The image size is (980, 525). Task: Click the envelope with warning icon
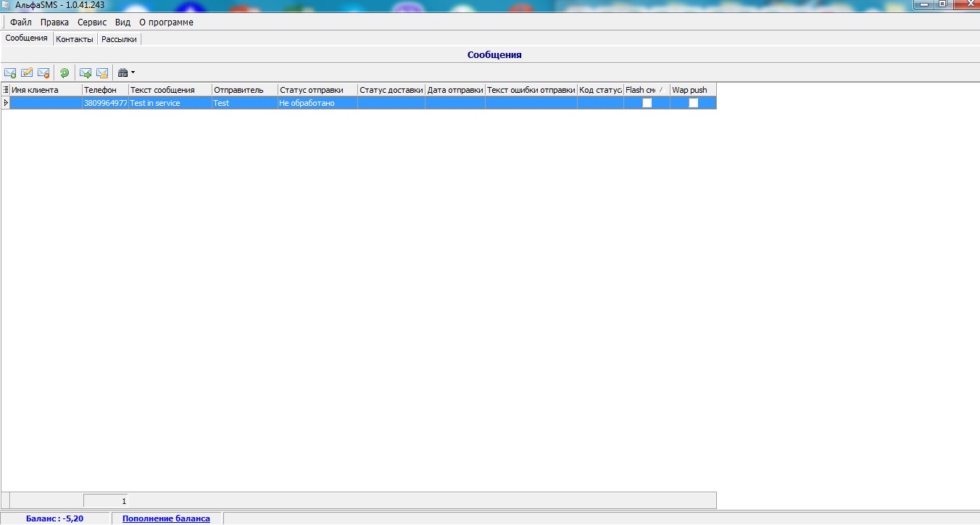pyautogui.click(x=102, y=73)
